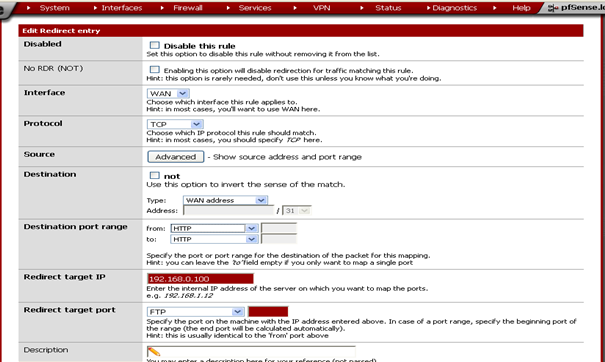This screenshot has height=362, width=605.
Task: Click the Edit Redirect entry header text
Action: click(x=61, y=31)
